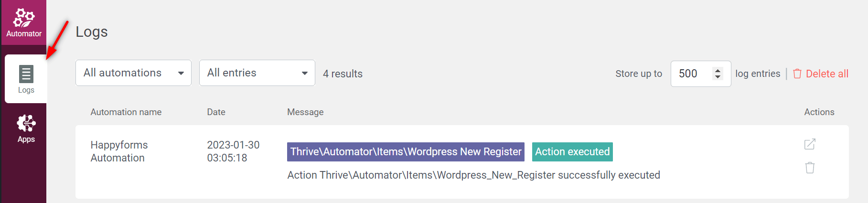Open the Apps sidebar icon
This screenshot has height=203, width=868.
pyautogui.click(x=26, y=123)
